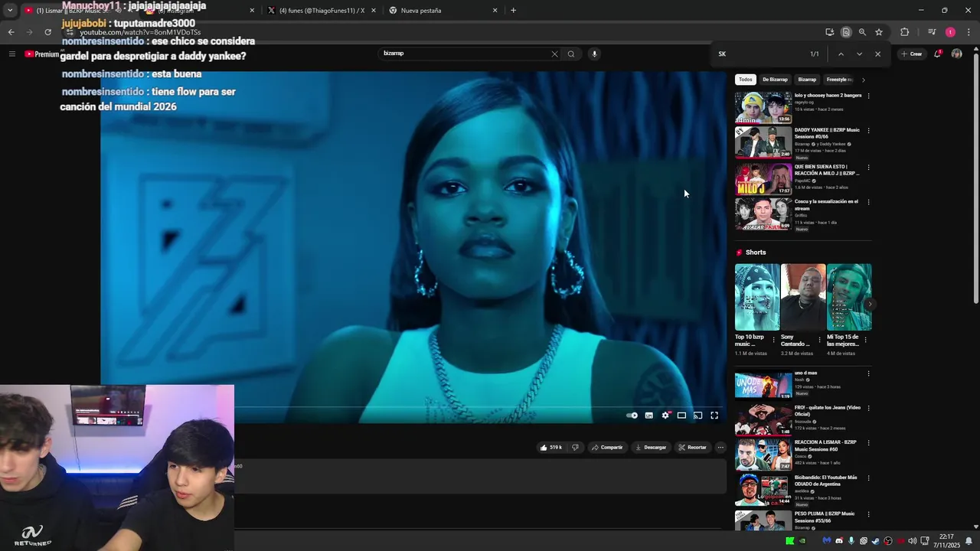Viewport: 980px width, 551px height.
Task: Close the find-in-page bar
Action: coord(877,54)
